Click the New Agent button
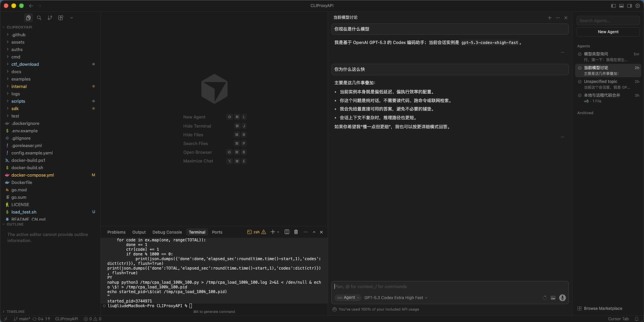This screenshot has width=644, height=322. coord(608,31)
